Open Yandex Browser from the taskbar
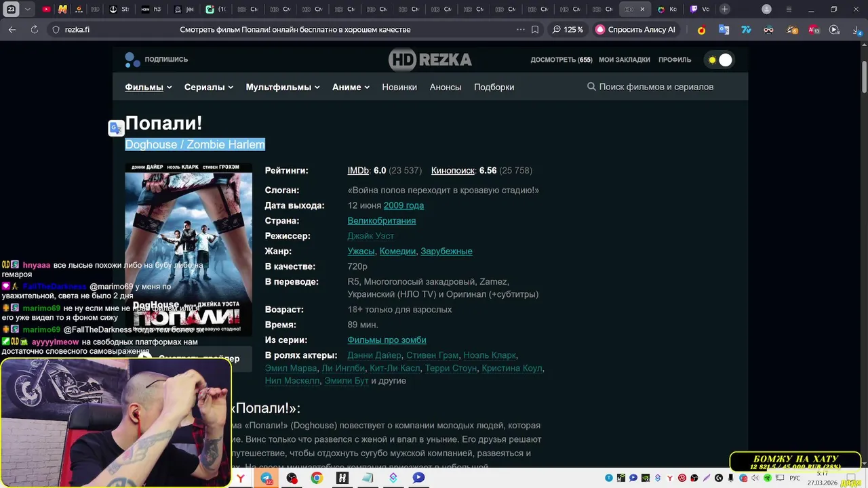Image resolution: width=868 pixels, height=488 pixels. (241, 478)
